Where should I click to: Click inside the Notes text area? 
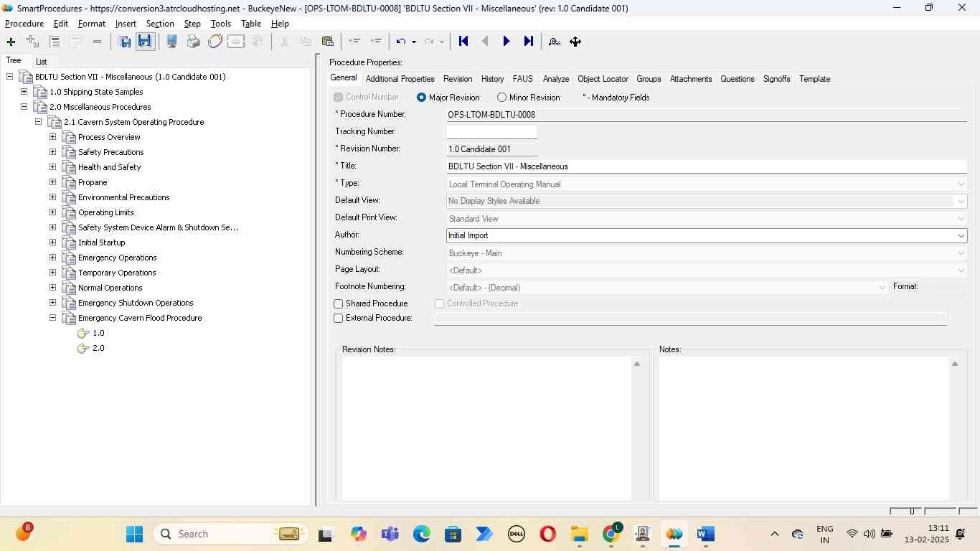point(804,428)
